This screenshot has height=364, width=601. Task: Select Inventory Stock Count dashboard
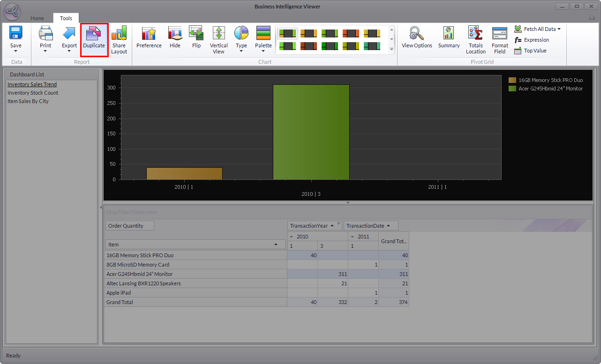click(33, 93)
